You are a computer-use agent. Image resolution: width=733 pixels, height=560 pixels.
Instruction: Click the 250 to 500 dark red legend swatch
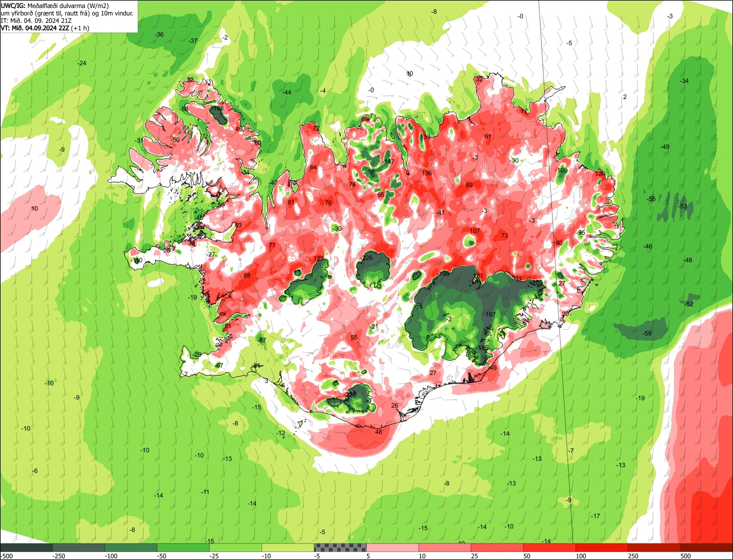click(655, 547)
